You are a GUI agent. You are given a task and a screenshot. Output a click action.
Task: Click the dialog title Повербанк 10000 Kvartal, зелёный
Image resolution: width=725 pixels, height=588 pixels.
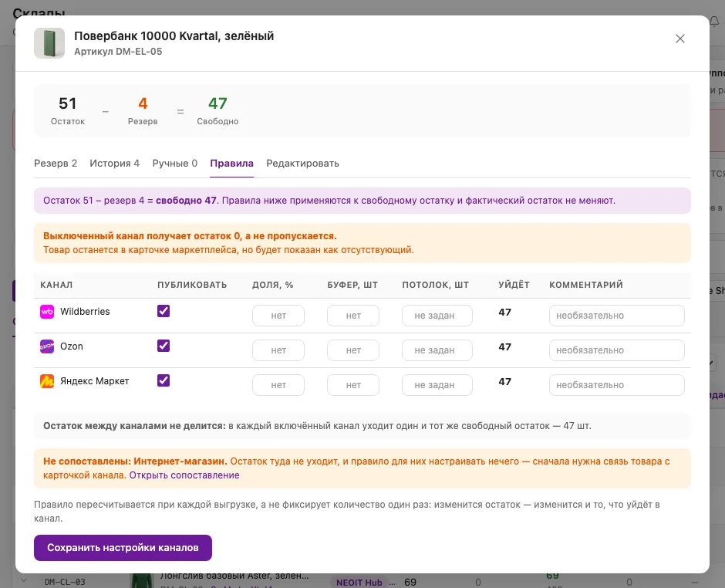(x=174, y=36)
